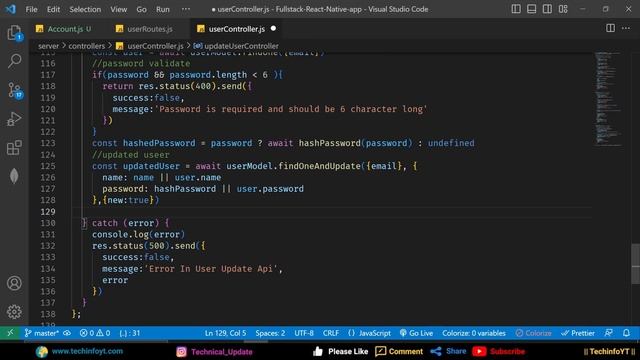640x360 pixels.
Task: Open the Source Control view
Action: (14, 90)
